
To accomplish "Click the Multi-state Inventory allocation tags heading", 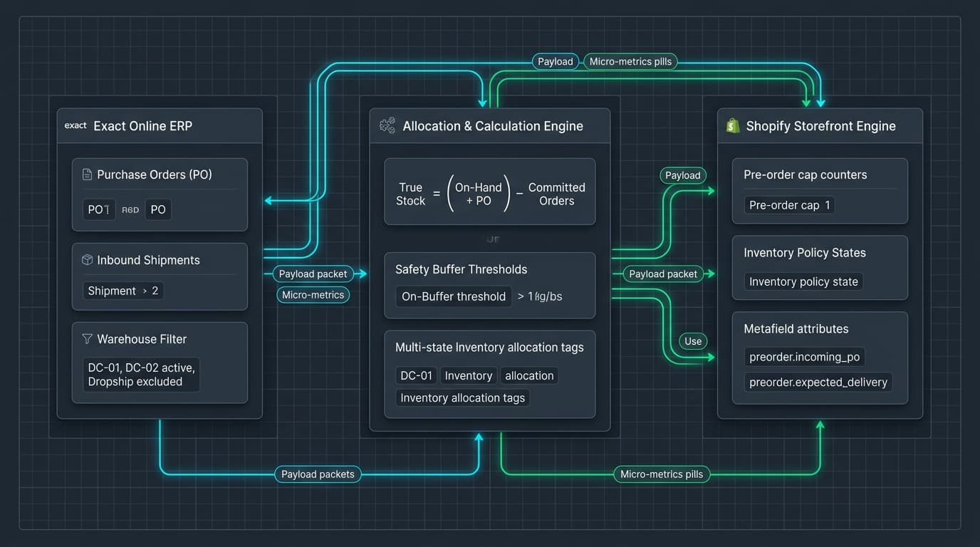I will tap(489, 348).
